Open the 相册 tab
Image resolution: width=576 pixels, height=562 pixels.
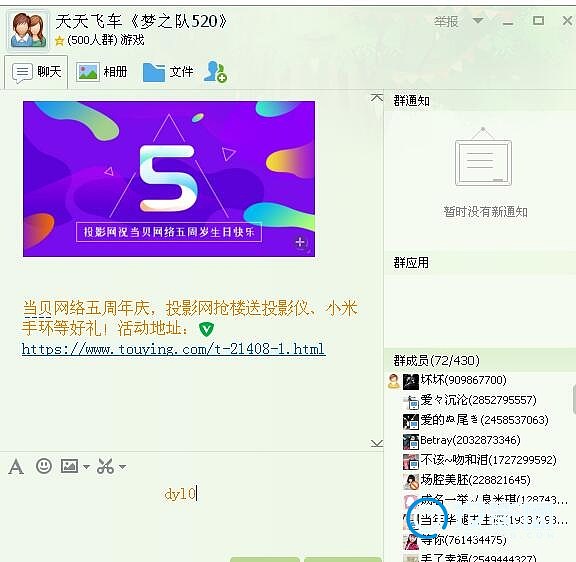point(101,72)
